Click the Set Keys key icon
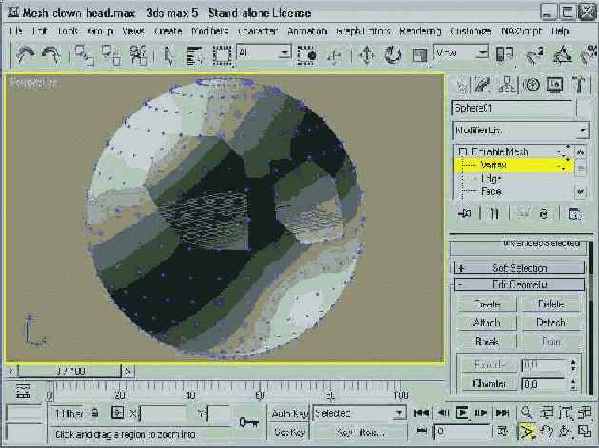 (x=249, y=422)
